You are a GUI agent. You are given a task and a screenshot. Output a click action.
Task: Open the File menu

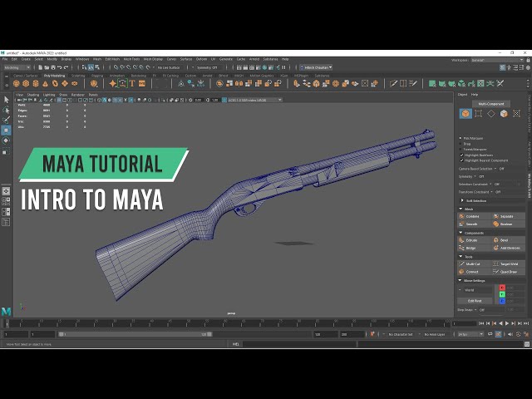pos(5,59)
